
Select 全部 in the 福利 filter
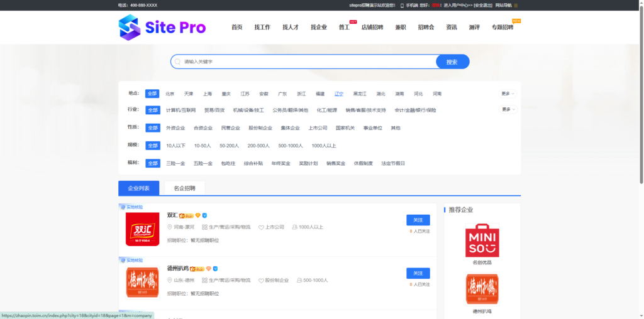[x=152, y=163]
